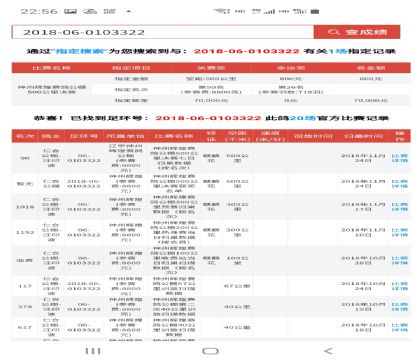This screenshot has height=360, width=420.
Task: Open 比赛详情 link for rank 1192 row
Action: coord(399,232)
